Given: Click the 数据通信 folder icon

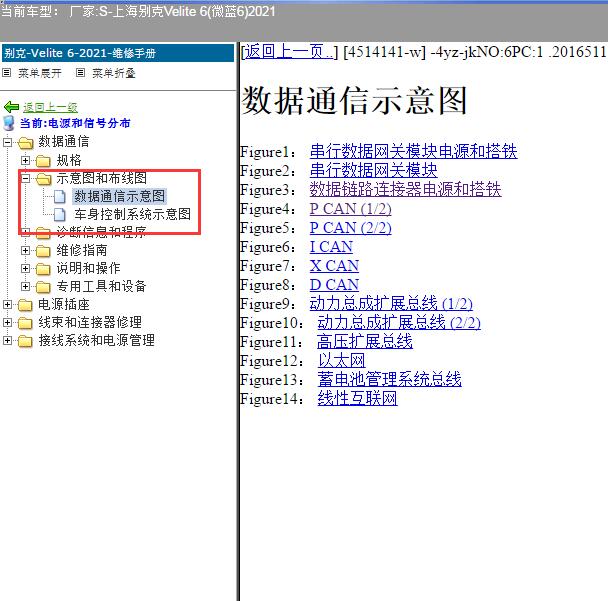Looking at the screenshot, I should pos(26,143).
